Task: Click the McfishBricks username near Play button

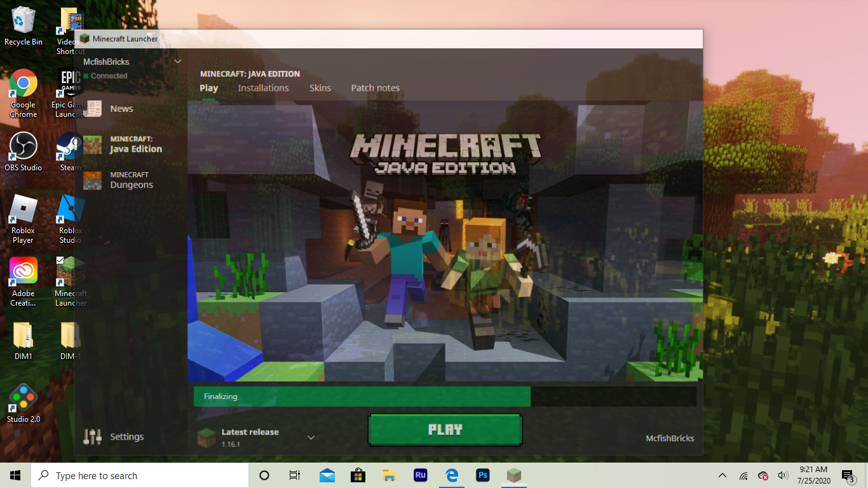Action: click(670, 438)
